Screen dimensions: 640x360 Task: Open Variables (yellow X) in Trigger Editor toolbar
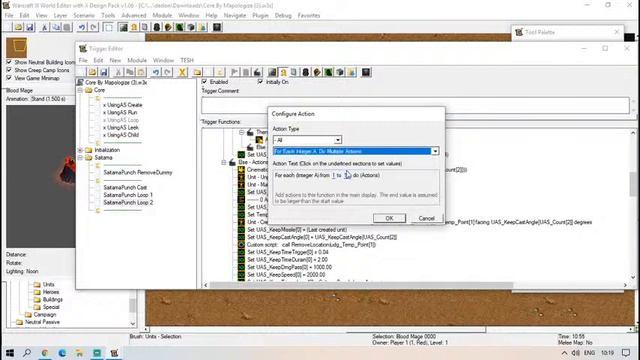[x=182, y=72]
